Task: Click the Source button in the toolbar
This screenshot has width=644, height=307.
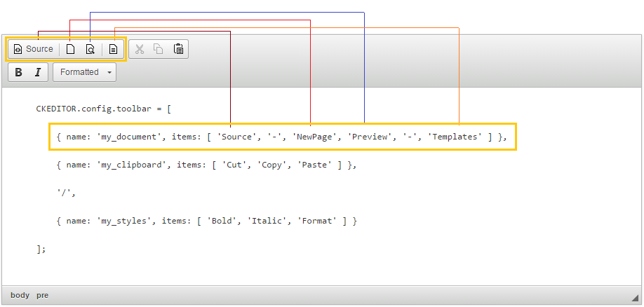Action: [x=33, y=49]
